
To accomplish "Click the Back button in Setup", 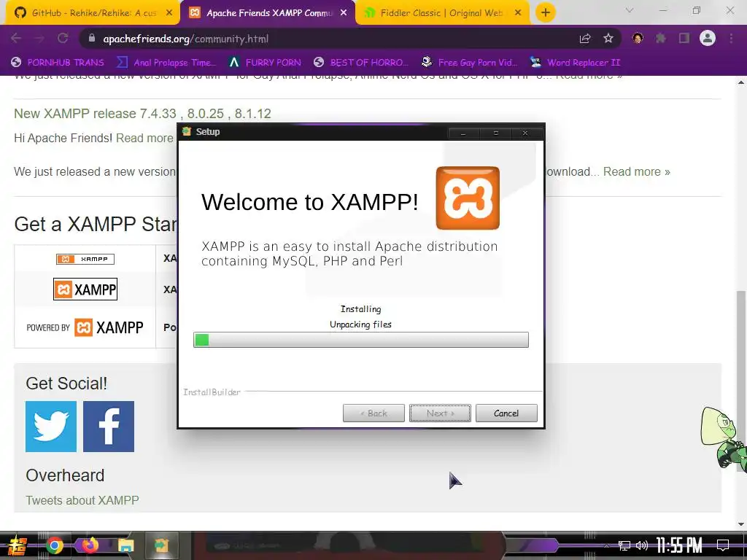I will click(373, 413).
